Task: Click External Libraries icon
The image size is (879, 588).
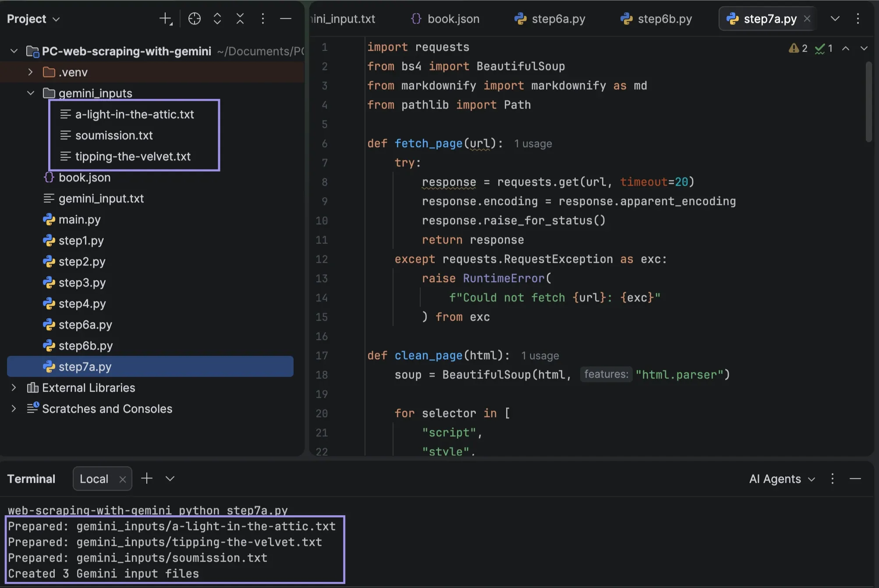Action: coord(32,388)
